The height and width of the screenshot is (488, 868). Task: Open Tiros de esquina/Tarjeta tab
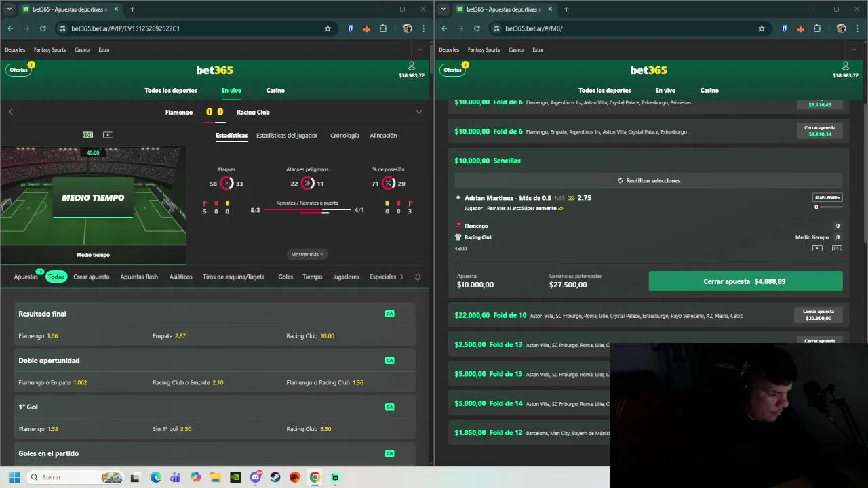coord(233,277)
